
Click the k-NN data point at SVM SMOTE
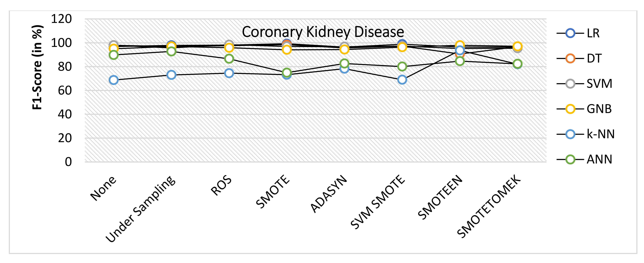pos(402,80)
